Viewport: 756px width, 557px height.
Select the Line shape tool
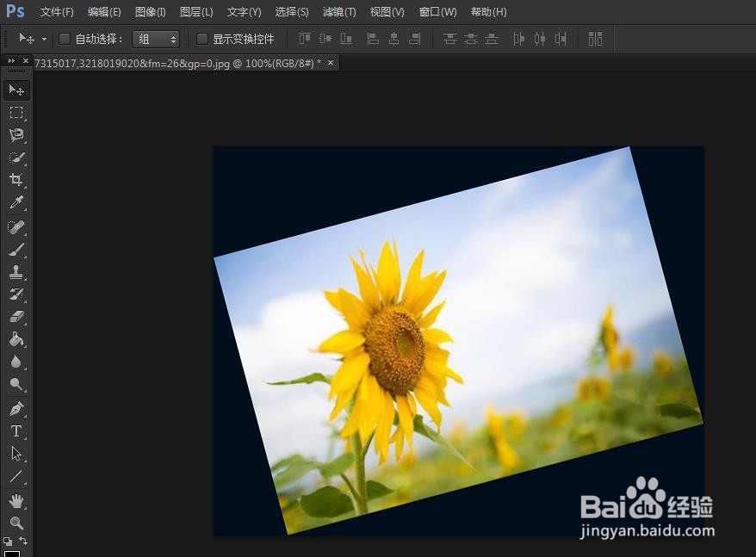tap(16, 476)
